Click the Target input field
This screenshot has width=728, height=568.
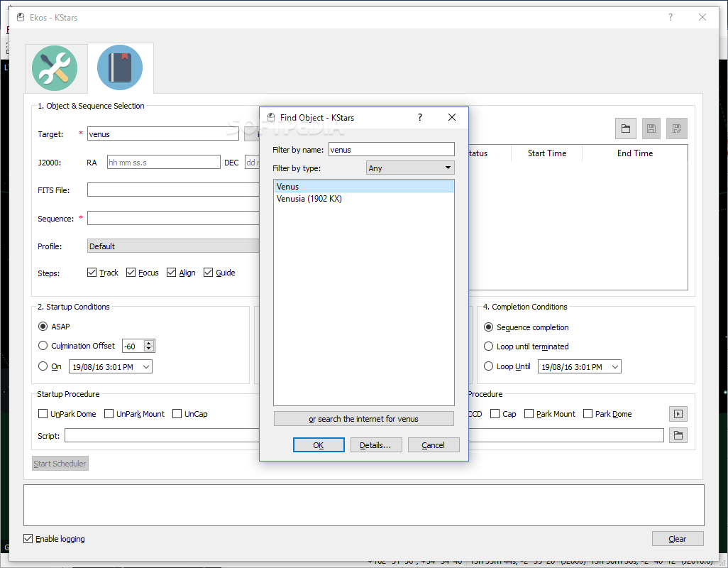163,133
